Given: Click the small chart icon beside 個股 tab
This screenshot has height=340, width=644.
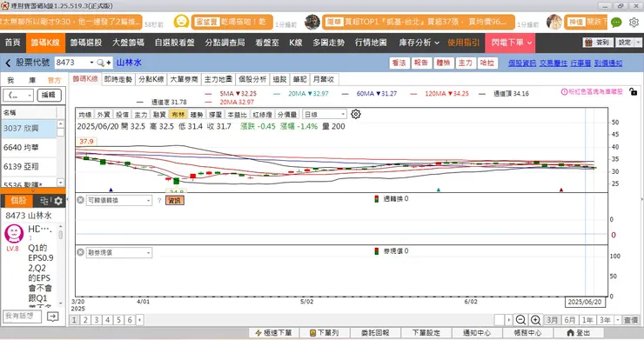Looking at the screenshot, I should (x=44, y=201).
